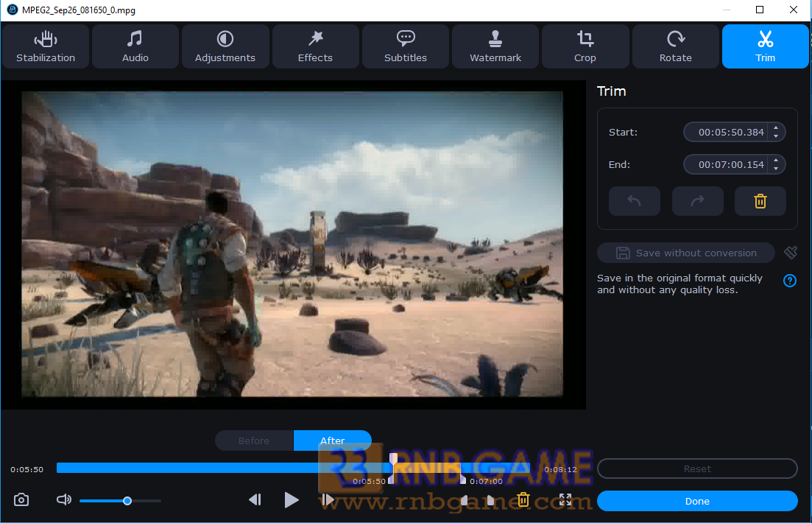
Task: Adjust the volume slider handle
Action: [127, 501]
